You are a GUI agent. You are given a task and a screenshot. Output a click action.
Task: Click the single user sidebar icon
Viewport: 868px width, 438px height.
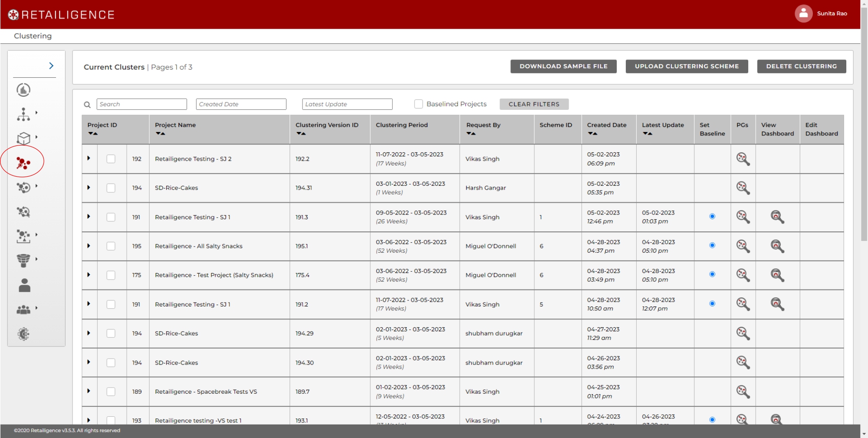24,285
